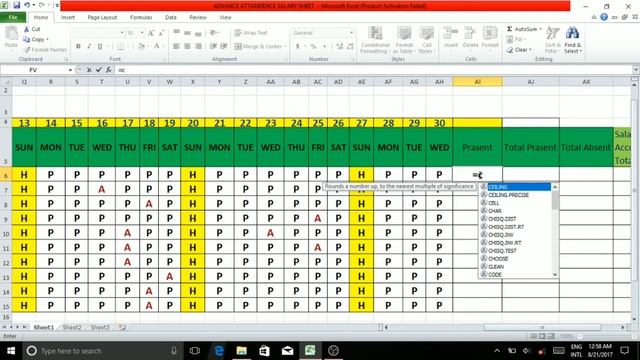Click the autocomplete list scroll down arrow
The height and width of the screenshot is (360, 640).
(x=555, y=275)
